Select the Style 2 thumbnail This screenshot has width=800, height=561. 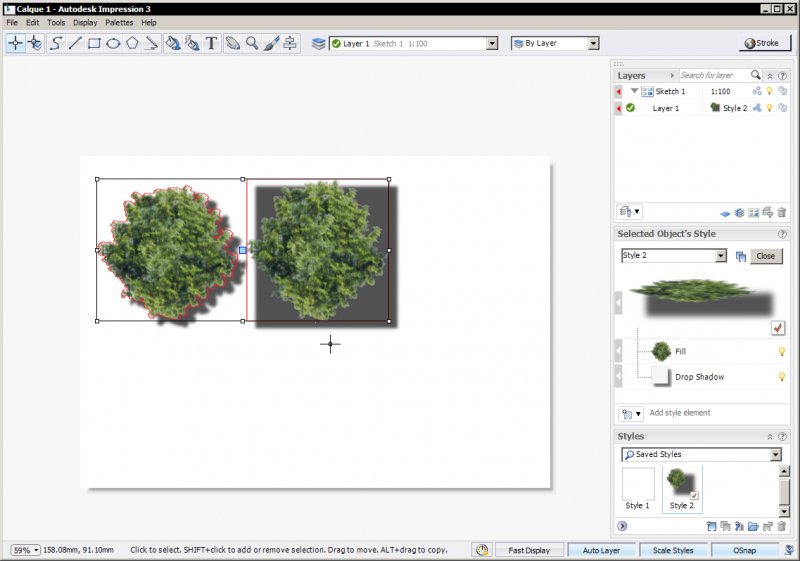pos(682,489)
